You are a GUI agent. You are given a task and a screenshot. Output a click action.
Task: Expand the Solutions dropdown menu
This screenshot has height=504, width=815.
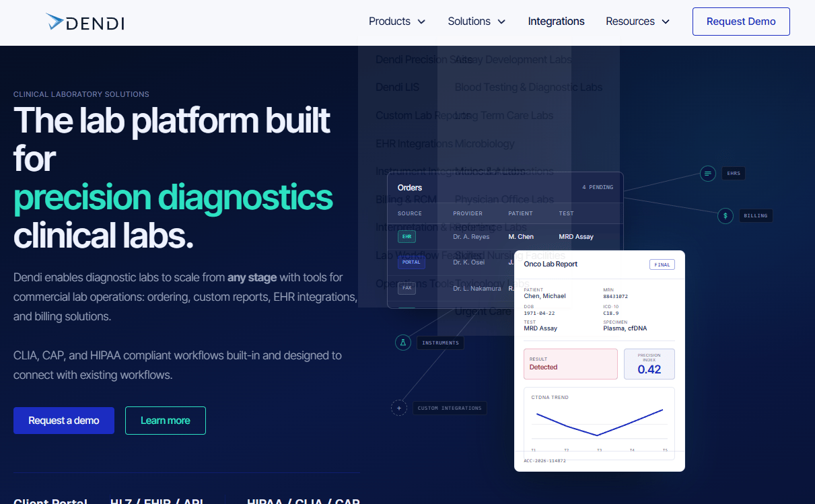point(476,22)
